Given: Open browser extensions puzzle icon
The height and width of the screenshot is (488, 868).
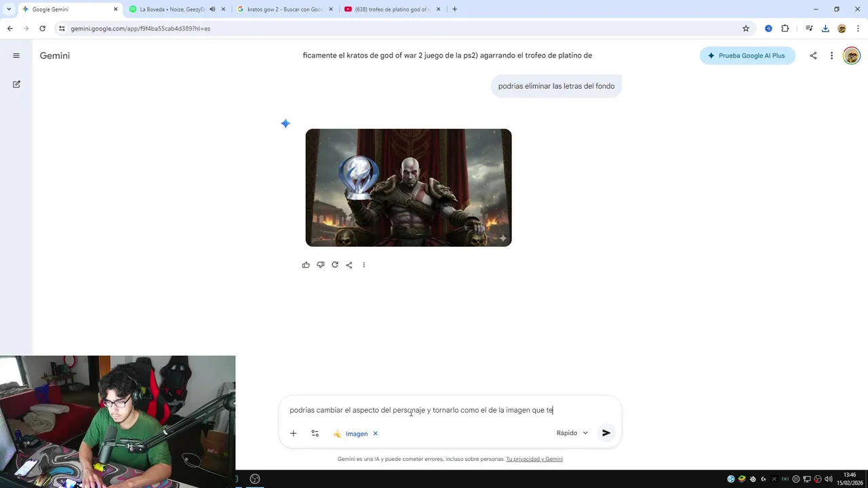Looking at the screenshot, I should tap(785, 28).
